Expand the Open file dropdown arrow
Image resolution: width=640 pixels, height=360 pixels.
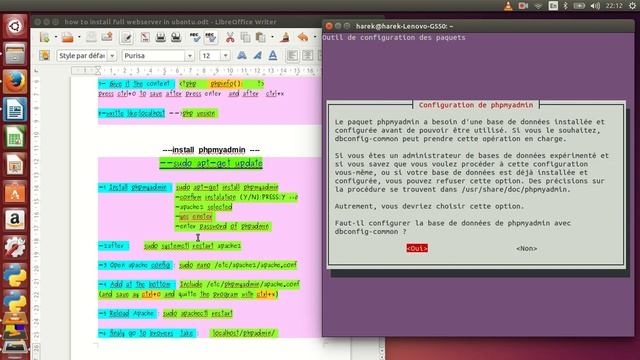pyautogui.click(x=79, y=38)
